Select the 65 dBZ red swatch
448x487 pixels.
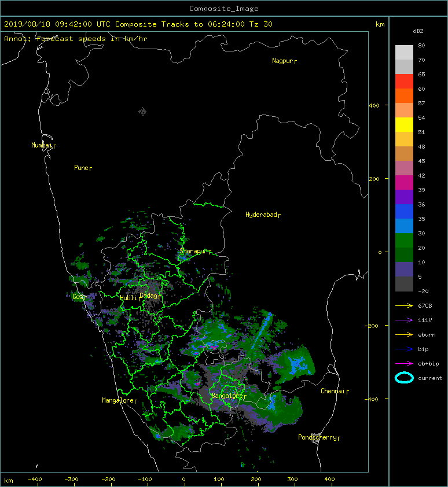(x=404, y=81)
